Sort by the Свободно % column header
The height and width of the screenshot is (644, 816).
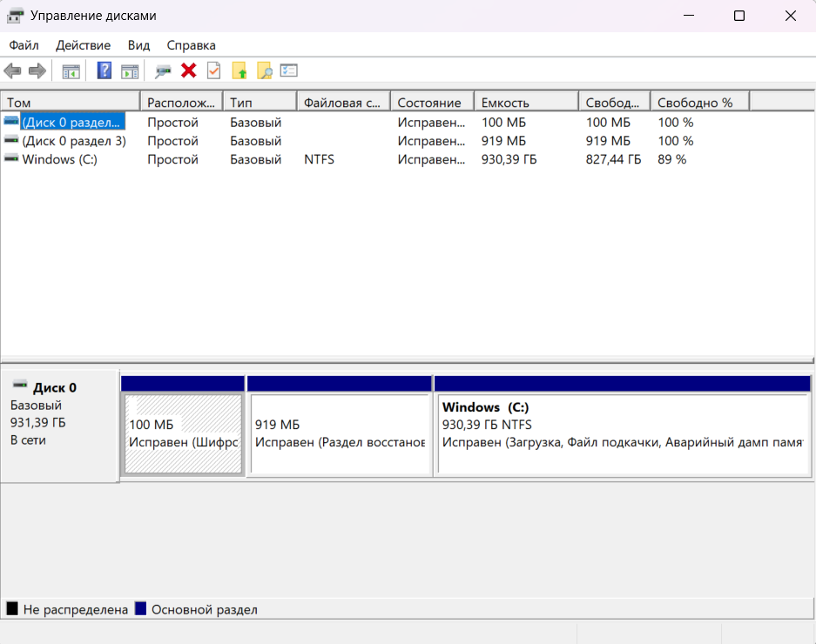point(700,102)
